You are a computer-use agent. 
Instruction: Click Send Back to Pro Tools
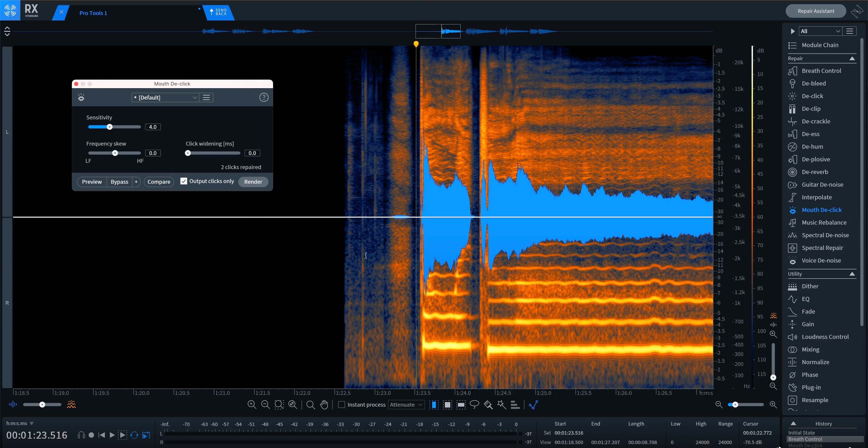tap(219, 12)
